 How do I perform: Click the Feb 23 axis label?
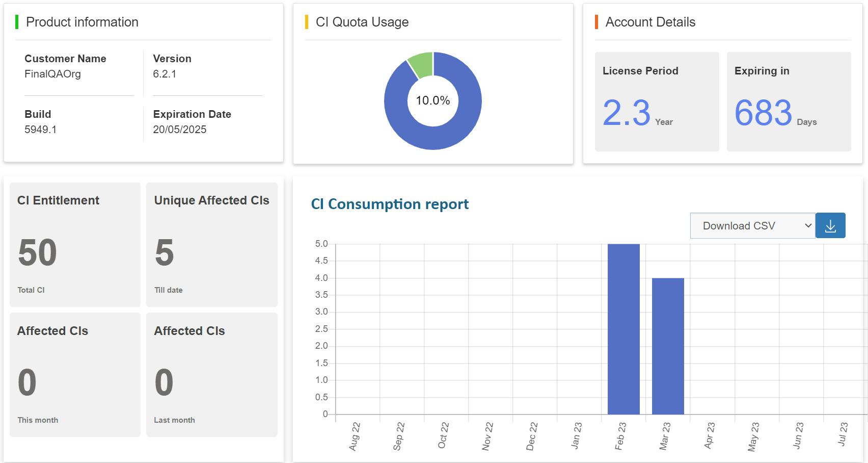[620, 436]
